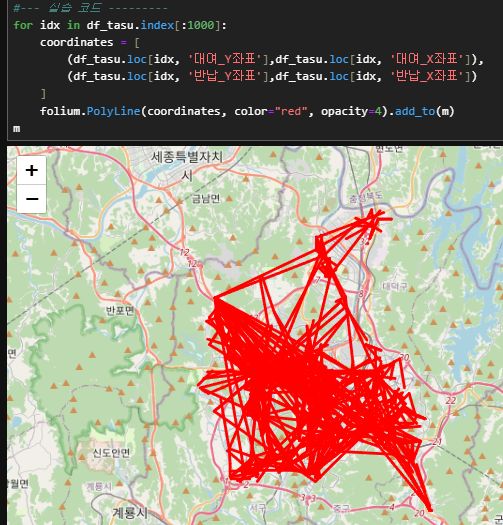503x525 pixels.
Task: Click the road number 22 marker
Action: click(451, 400)
